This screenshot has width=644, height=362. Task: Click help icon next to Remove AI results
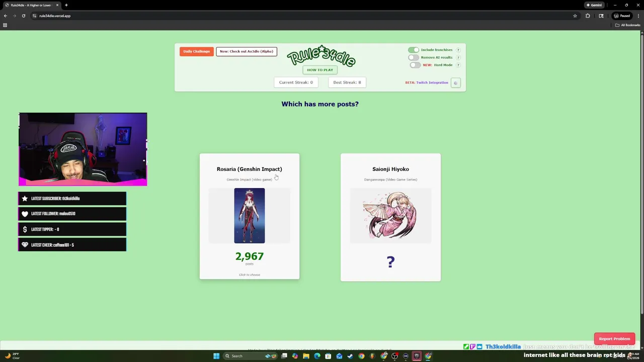(x=458, y=57)
